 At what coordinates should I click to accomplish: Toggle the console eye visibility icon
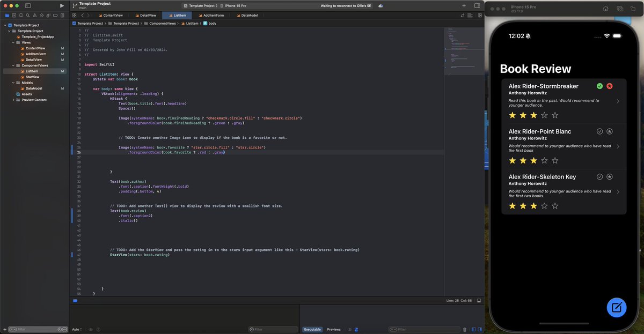349,329
